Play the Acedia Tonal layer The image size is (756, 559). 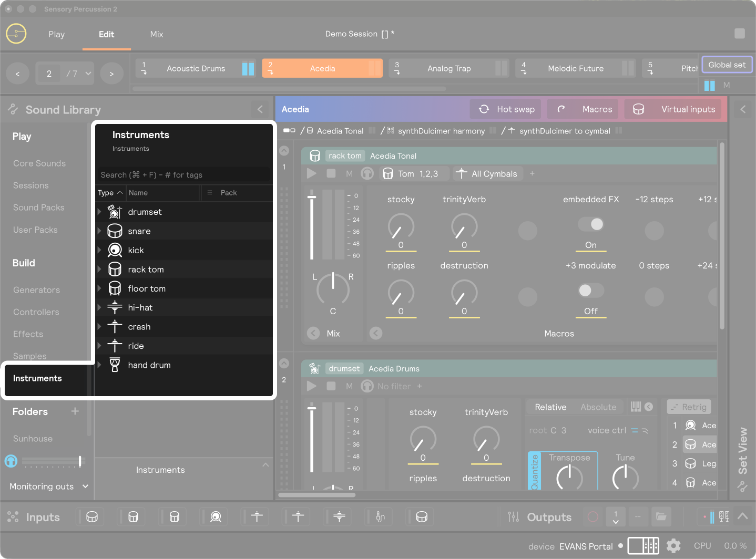point(312,173)
